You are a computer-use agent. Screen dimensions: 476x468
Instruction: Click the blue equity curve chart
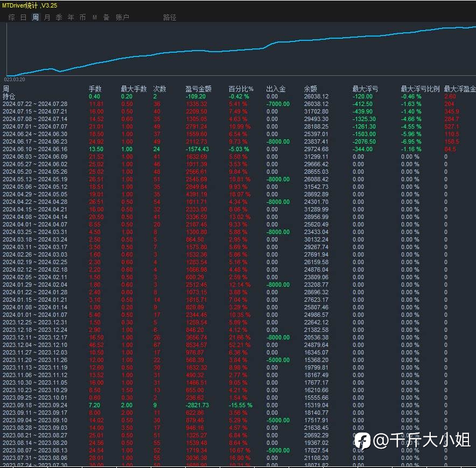241,49
